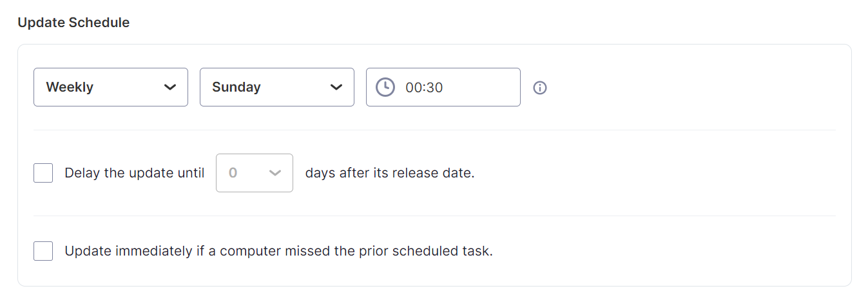Click the "0" value in the days selector
Viewport: 868px width, 302px height.
point(233,173)
